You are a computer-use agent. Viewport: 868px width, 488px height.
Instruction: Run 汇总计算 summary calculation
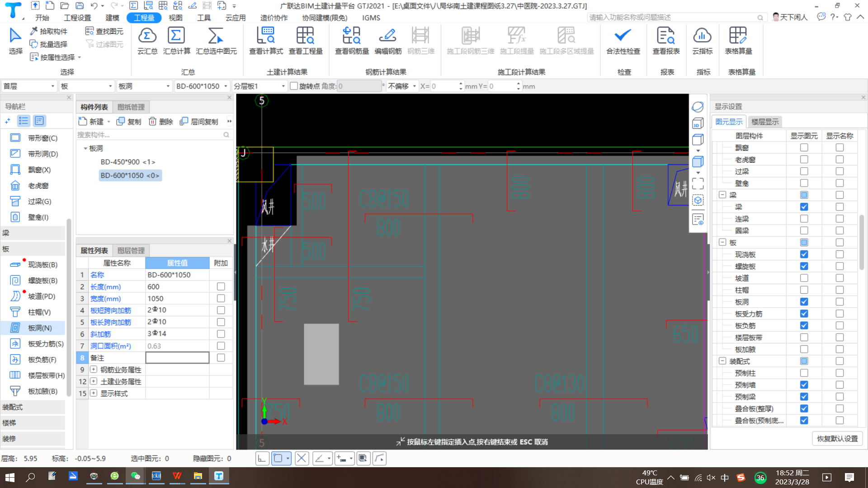click(176, 41)
